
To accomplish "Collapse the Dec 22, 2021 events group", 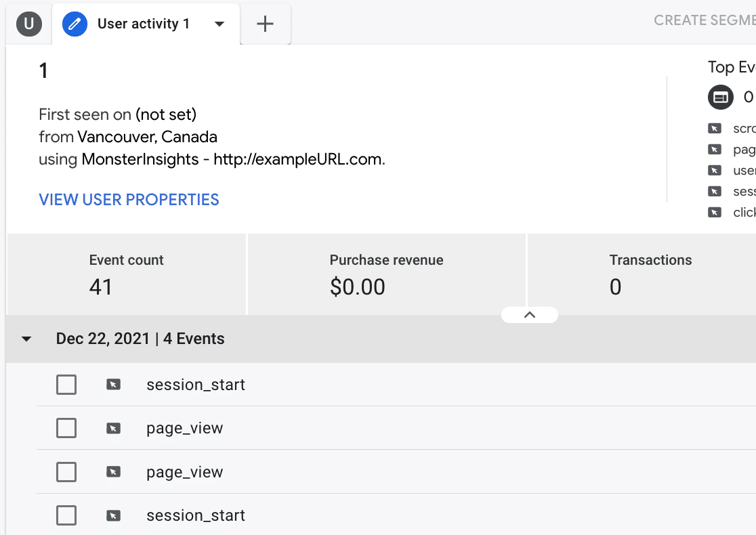I will click(x=26, y=339).
